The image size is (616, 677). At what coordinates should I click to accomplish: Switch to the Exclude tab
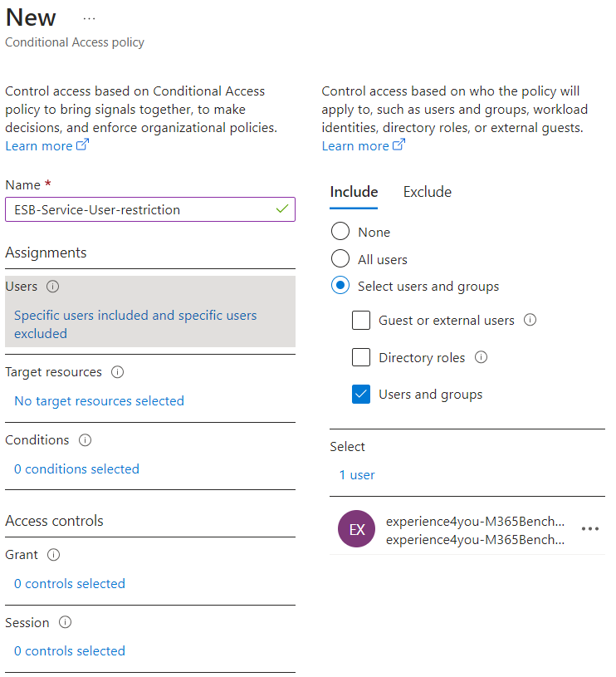tap(427, 192)
